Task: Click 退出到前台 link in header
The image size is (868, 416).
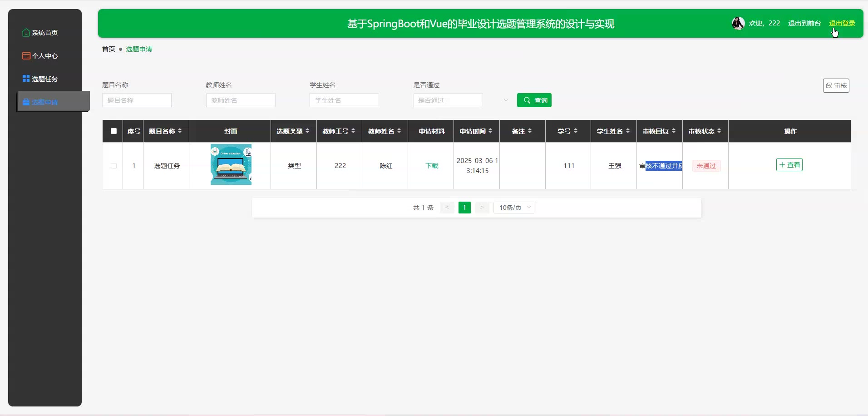Action: pyautogui.click(x=804, y=23)
